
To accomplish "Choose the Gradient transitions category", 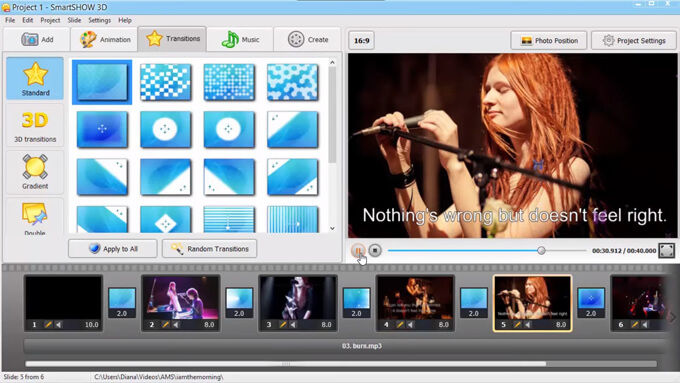I will tap(35, 172).
